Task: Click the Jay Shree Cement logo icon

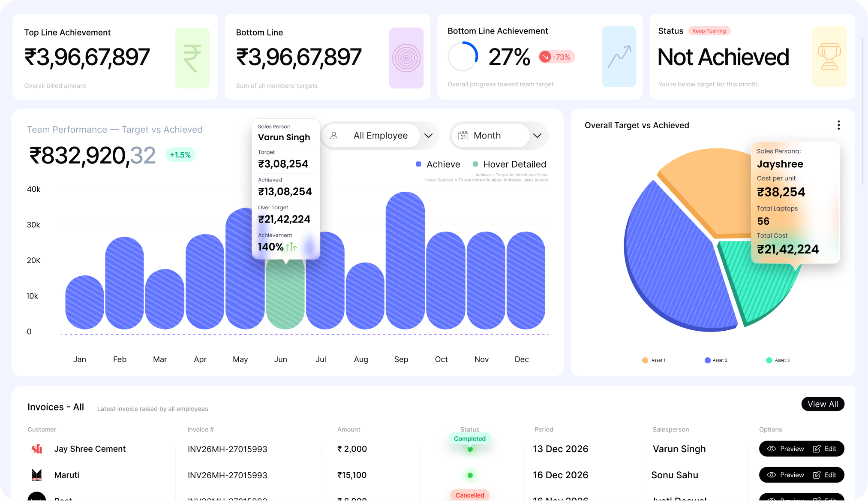Action: pyautogui.click(x=37, y=449)
